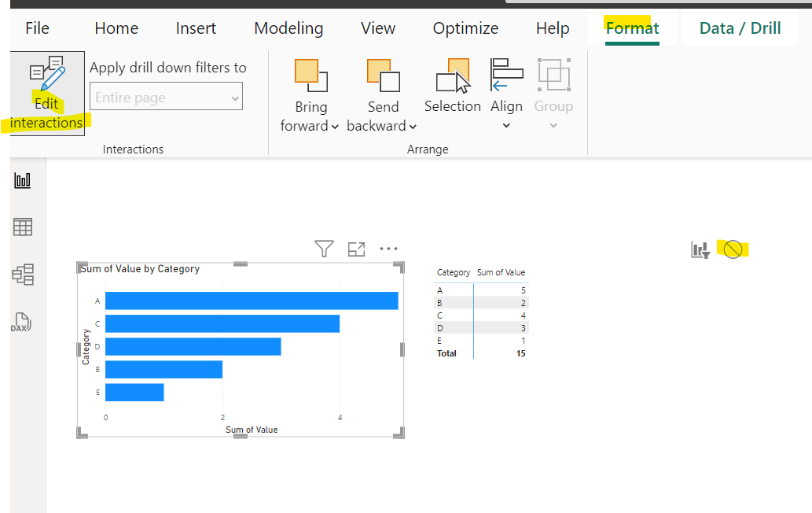Switch to the Help ribbon tab
This screenshot has width=812, height=513.
coord(553,28)
